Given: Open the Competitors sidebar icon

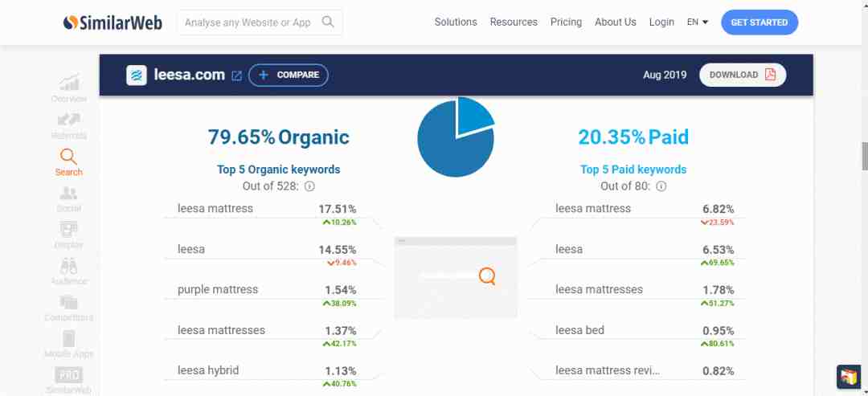Looking at the screenshot, I should point(68,302).
